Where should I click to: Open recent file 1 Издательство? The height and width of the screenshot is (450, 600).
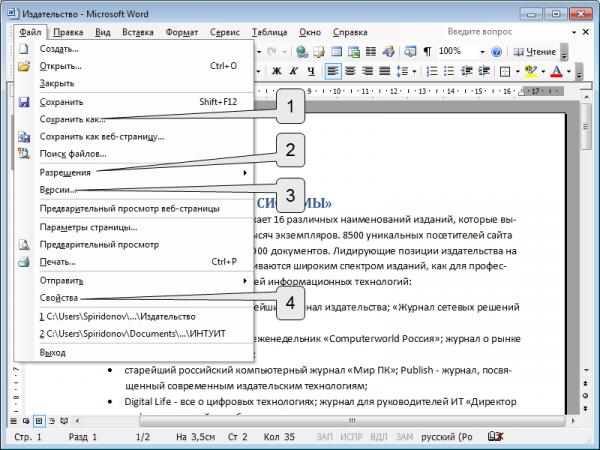(x=134, y=317)
